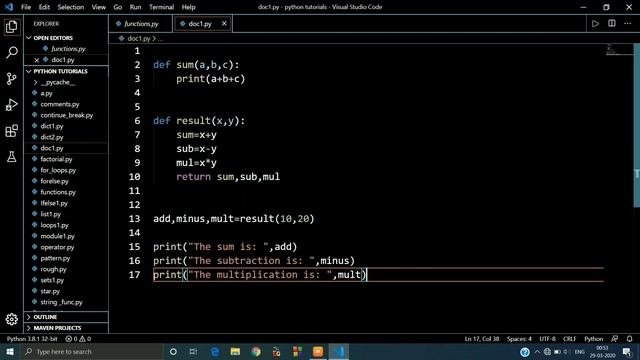Open the Extensions view
The height and width of the screenshot is (360, 640).
(11, 131)
